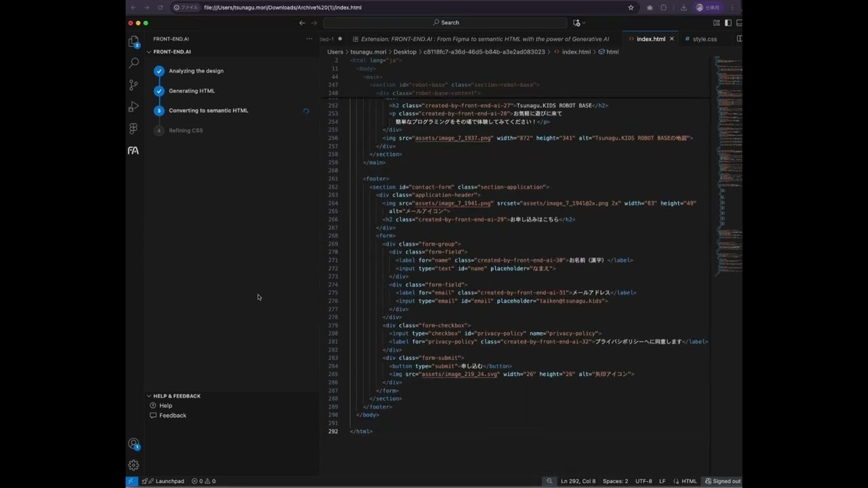This screenshot has width=868, height=488.
Task: Collapse the HELP & FEEDBACK section
Action: pos(176,396)
